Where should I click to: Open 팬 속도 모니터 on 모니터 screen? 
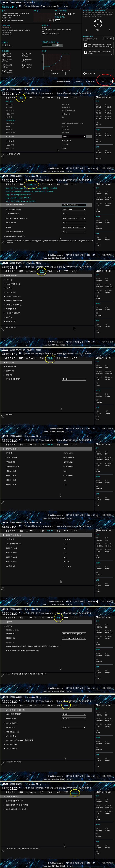coord(10,366)
